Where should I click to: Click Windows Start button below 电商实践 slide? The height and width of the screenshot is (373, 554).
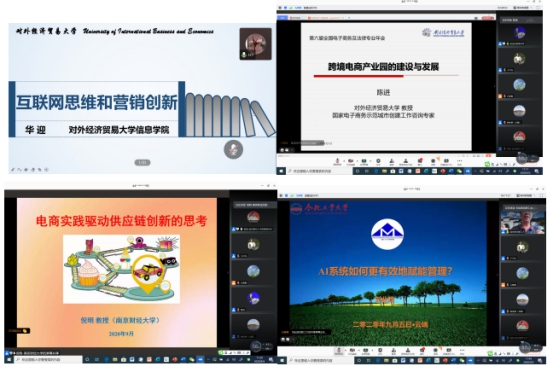(x=9, y=360)
